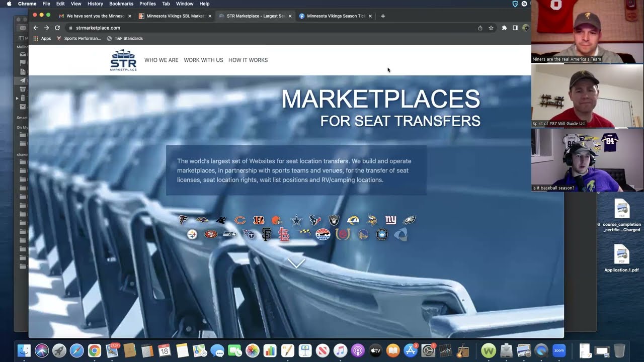Click the Pittsburgh Steelers logo
The height and width of the screenshot is (362, 644).
(x=192, y=234)
